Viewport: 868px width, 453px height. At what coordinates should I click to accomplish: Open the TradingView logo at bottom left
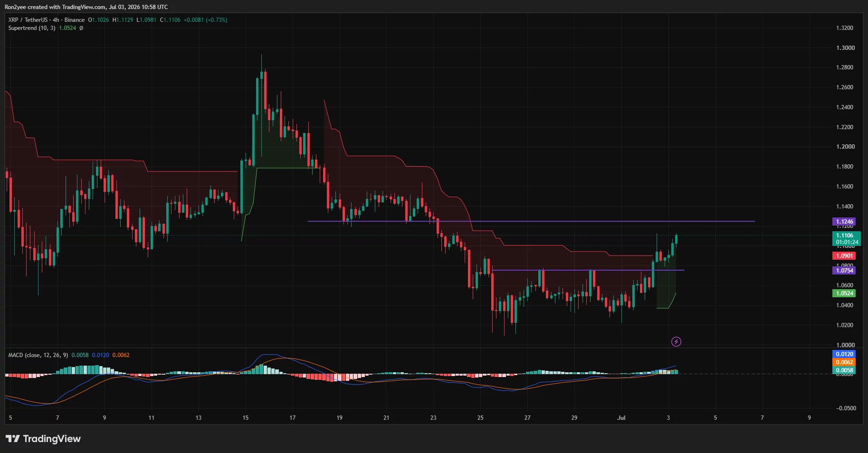[43, 439]
